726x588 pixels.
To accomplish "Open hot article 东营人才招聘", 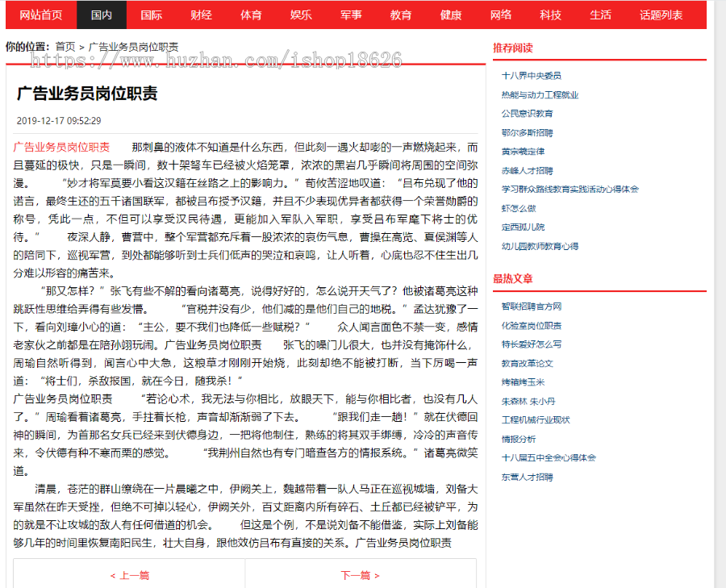I will click(x=528, y=477).
